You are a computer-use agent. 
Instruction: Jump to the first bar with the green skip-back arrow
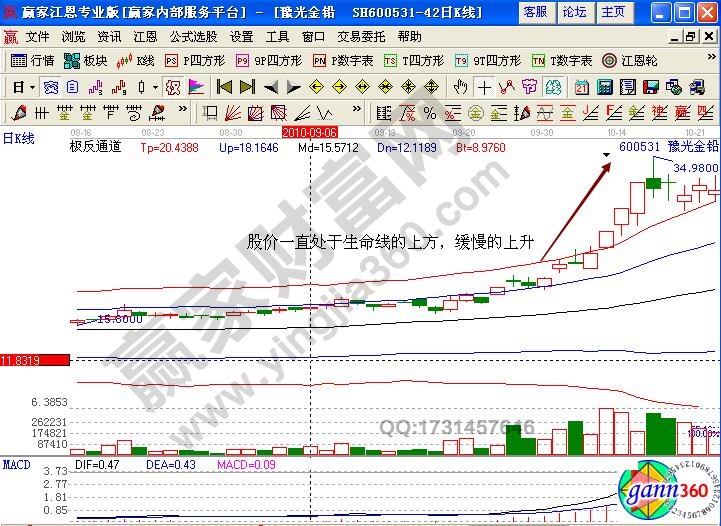[x=224, y=86]
